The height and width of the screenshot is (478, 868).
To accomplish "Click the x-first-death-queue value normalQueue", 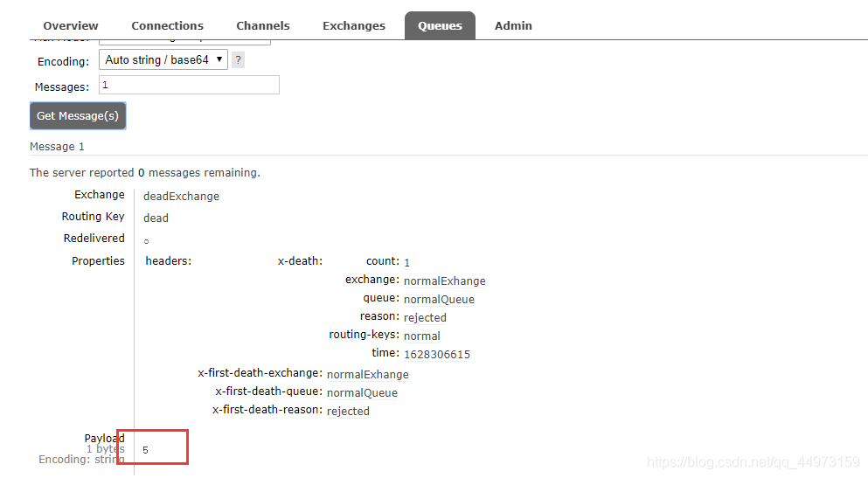I will pyautogui.click(x=362, y=393).
